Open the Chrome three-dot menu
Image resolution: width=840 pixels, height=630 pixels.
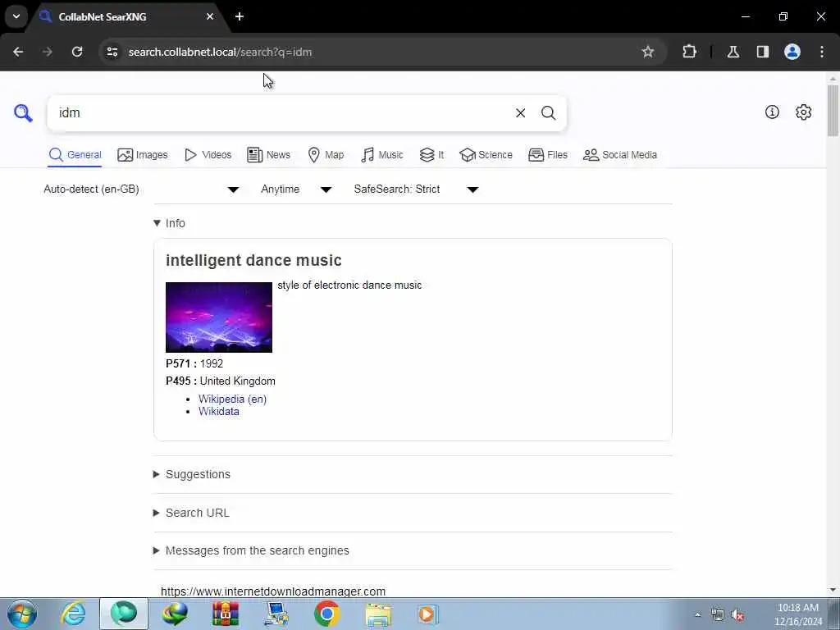[x=822, y=52]
